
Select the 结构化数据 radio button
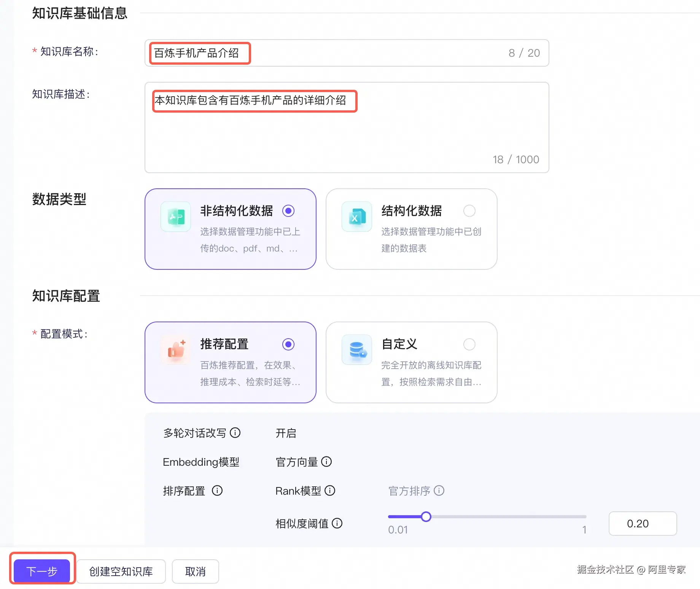point(469,211)
